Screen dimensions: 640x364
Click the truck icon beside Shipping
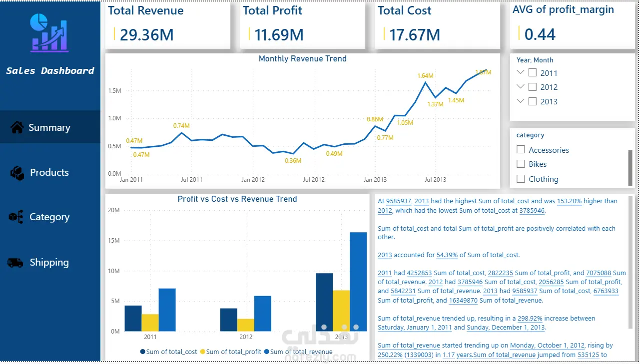coord(15,262)
